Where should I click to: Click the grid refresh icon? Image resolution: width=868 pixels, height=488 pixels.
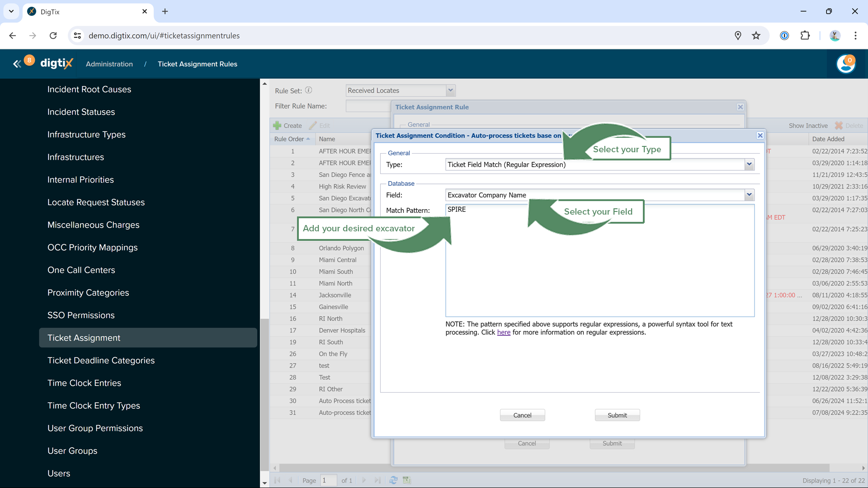pyautogui.click(x=393, y=480)
